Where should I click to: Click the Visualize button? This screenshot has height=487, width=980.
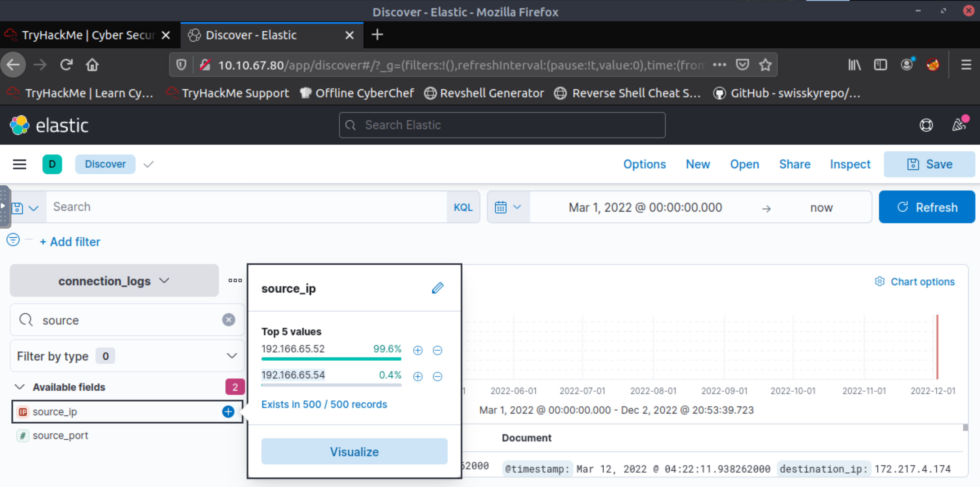tap(354, 452)
